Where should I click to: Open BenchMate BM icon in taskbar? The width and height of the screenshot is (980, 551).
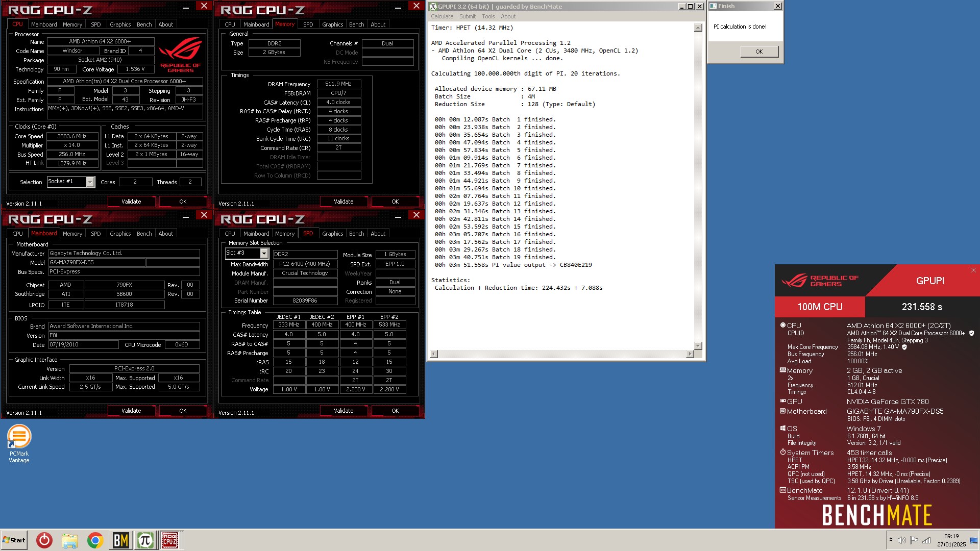[120, 540]
